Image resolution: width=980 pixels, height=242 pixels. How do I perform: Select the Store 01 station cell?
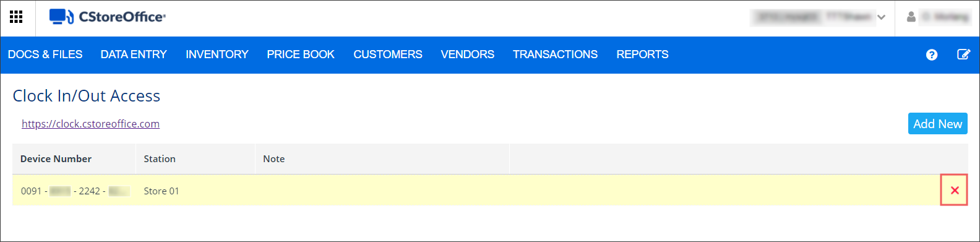(161, 191)
